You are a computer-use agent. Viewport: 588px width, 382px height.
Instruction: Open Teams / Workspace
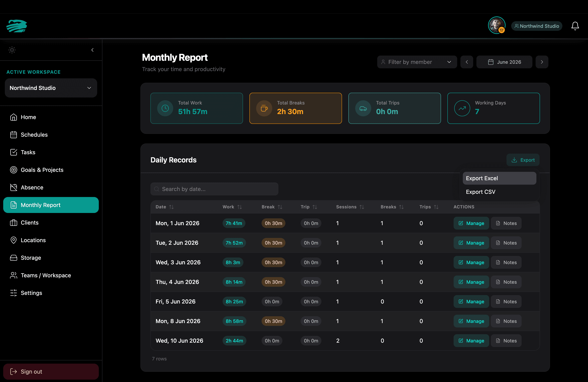[x=51, y=275]
